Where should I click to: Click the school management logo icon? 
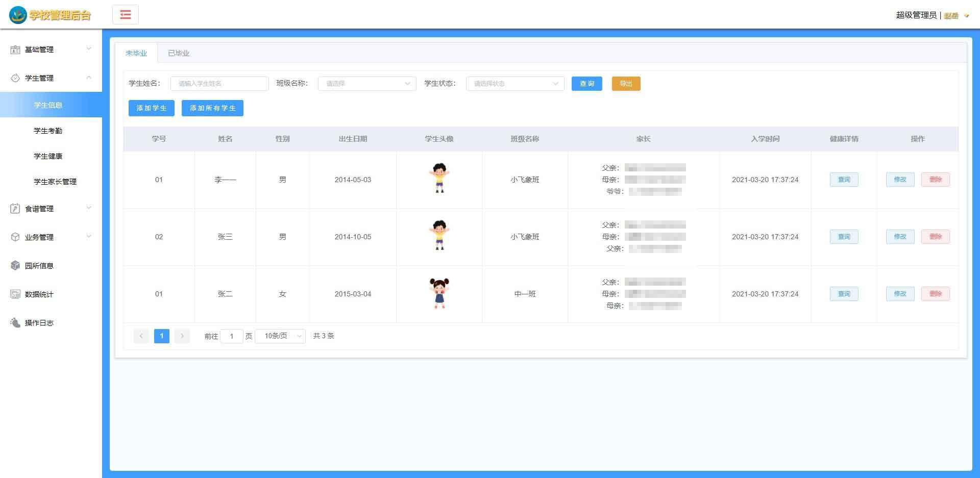click(x=18, y=15)
